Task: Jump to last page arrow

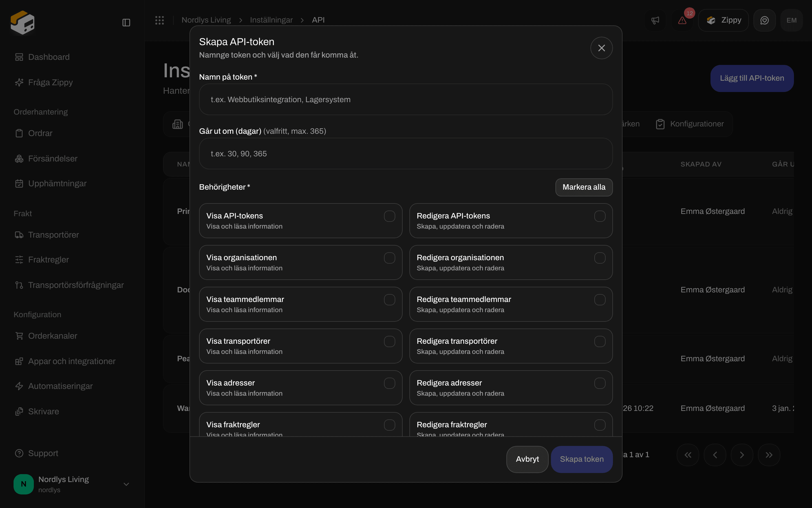Action: [769, 455]
